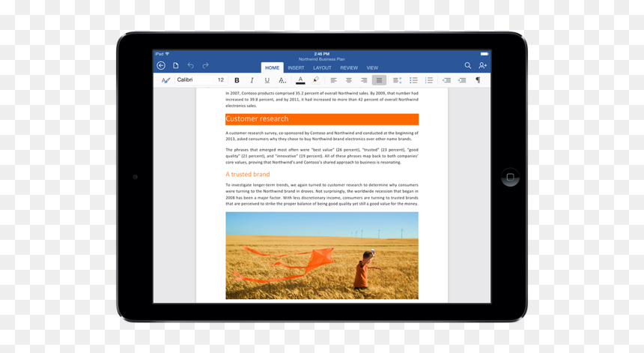Undo the last action

pos(190,65)
